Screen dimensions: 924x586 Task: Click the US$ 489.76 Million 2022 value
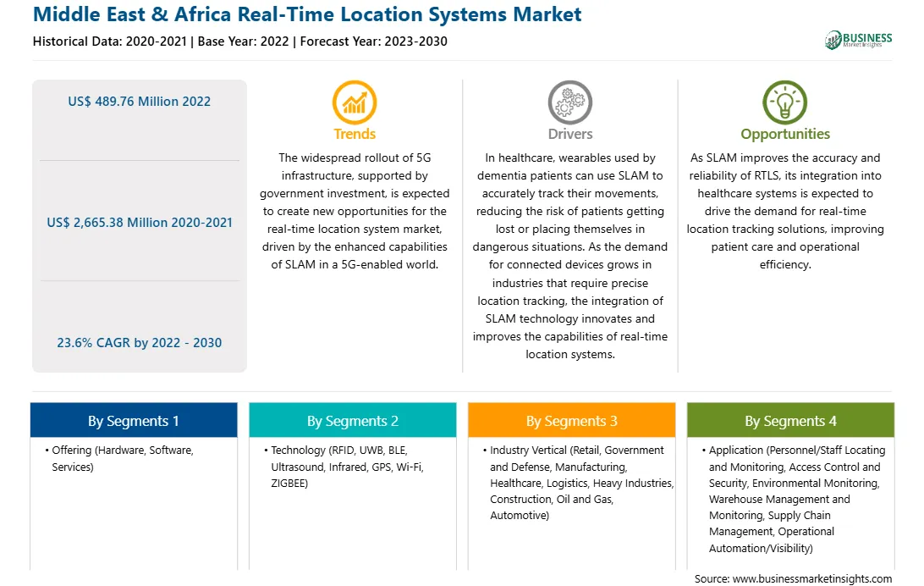point(139,102)
